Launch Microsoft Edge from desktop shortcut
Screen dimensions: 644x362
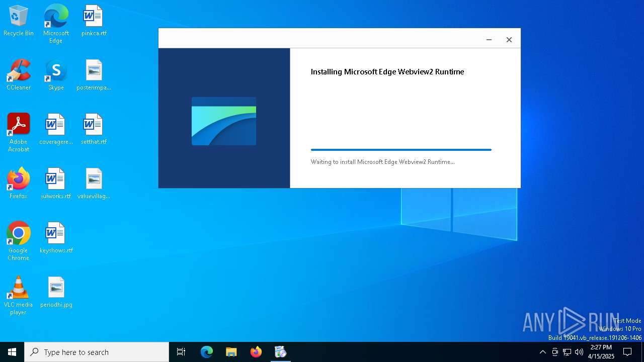(56, 24)
